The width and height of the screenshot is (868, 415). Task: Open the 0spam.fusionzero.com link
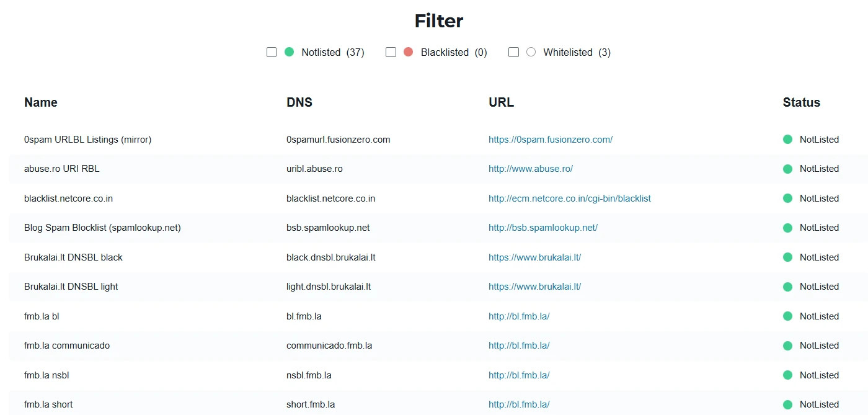pos(551,140)
